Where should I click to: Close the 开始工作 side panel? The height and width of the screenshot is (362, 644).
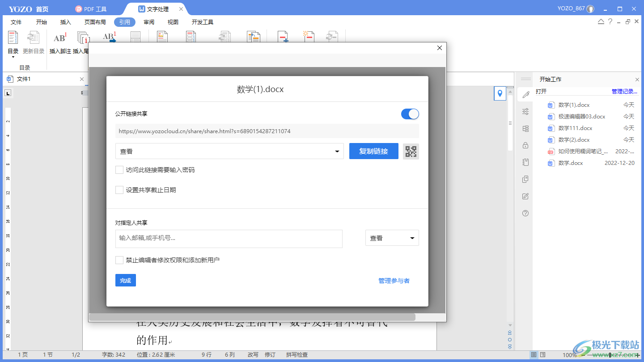637,80
